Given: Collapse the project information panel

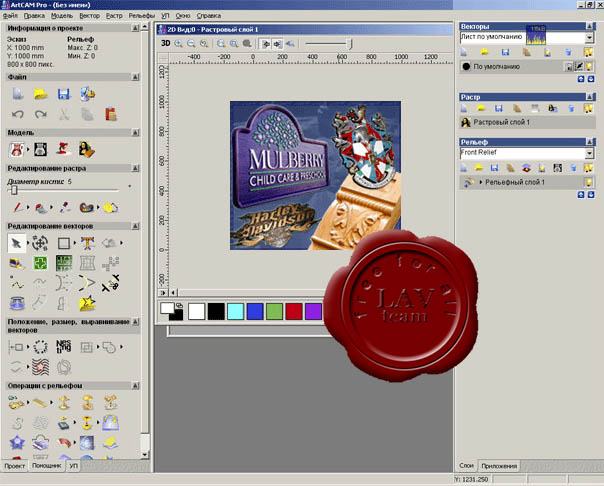Looking at the screenshot, I should click(x=135, y=28).
